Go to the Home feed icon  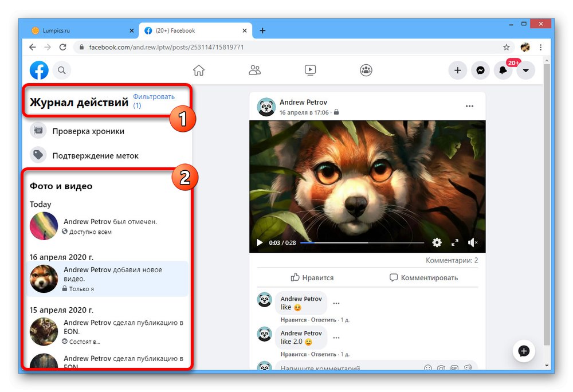pos(199,70)
